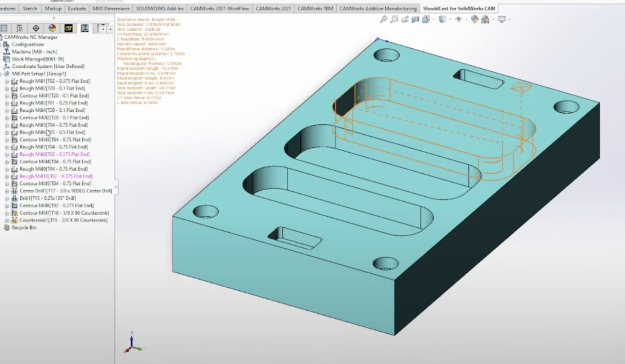Viewport: 625px width, 364px height.
Task: Open the Section View tool
Action: pos(415,19)
